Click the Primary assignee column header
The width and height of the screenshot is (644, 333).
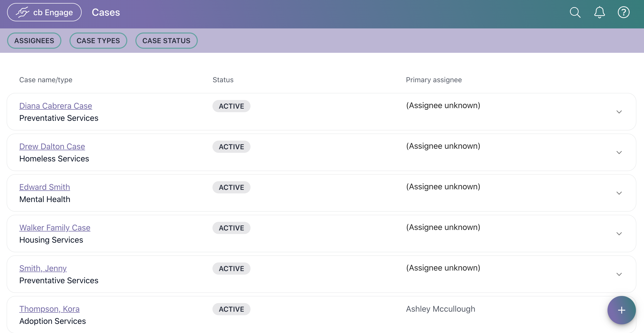(434, 80)
